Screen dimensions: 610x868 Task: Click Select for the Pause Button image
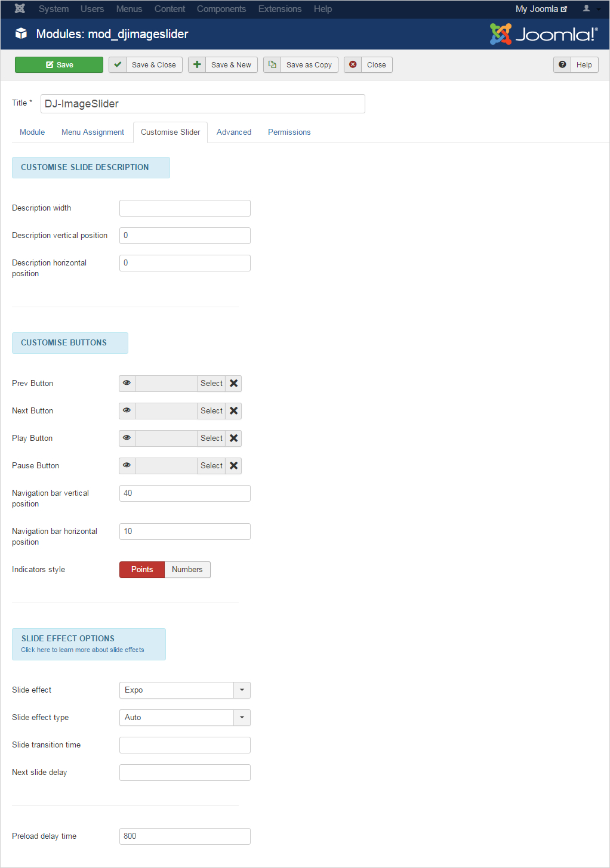click(x=211, y=466)
